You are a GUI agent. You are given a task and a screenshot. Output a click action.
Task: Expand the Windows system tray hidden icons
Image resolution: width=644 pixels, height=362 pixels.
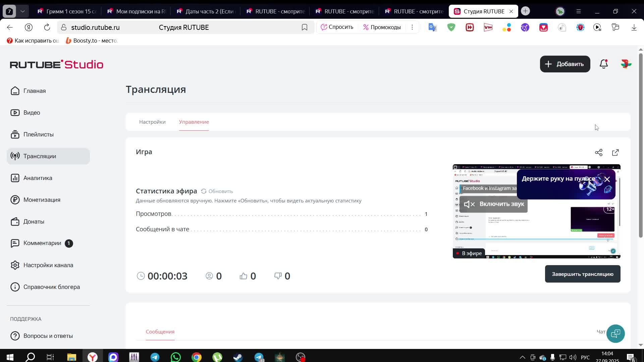pos(522,357)
